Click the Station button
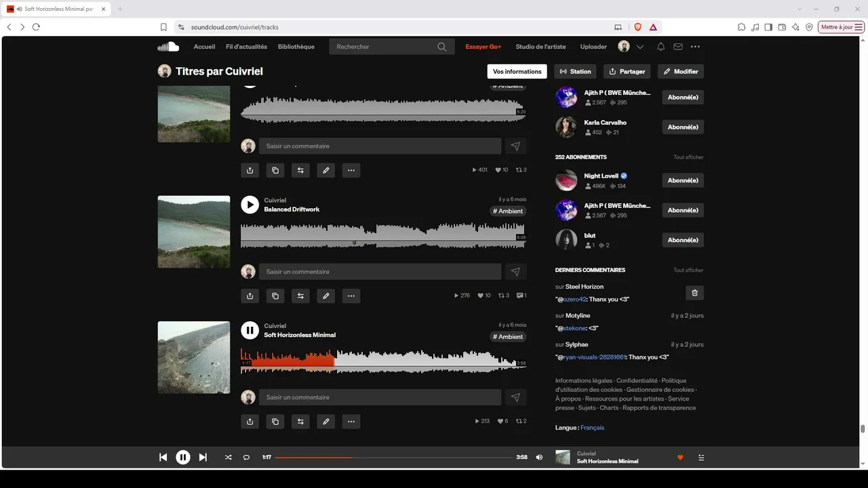Viewport: 868px width, 488px height. tap(576, 71)
